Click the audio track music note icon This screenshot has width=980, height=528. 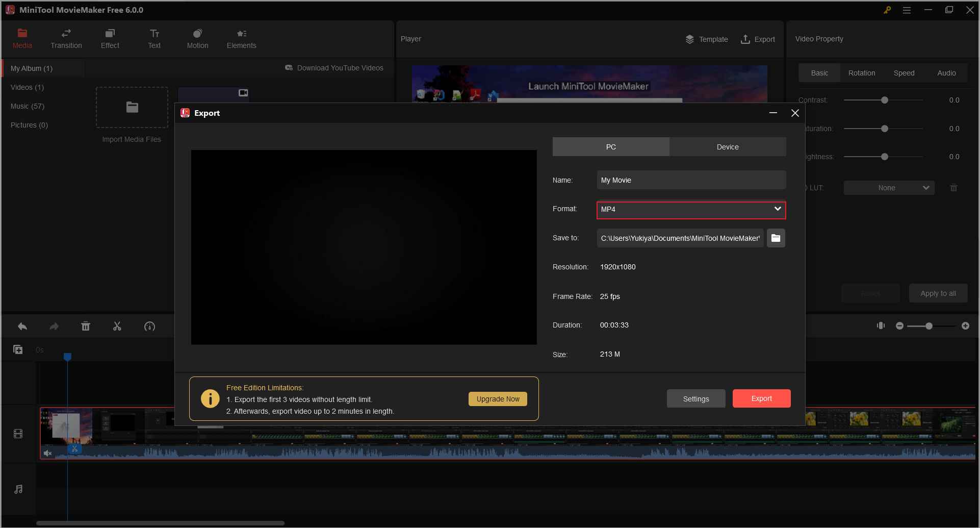point(18,489)
